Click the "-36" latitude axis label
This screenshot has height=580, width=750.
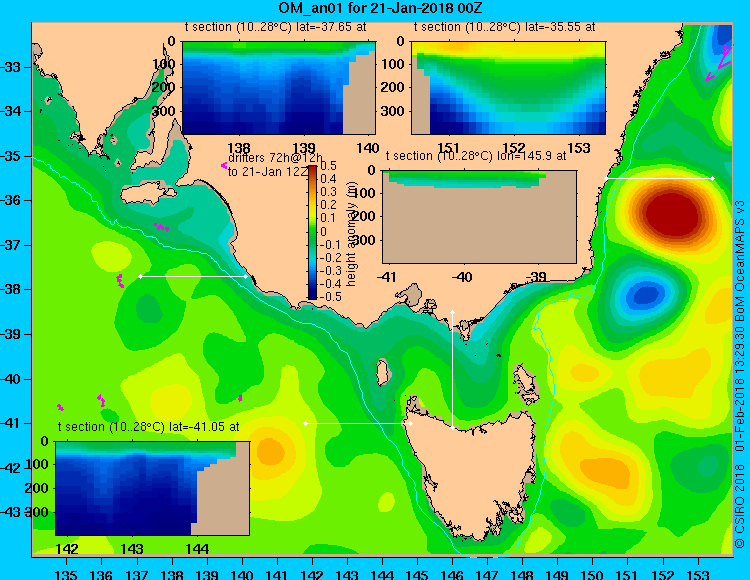click(x=10, y=200)
